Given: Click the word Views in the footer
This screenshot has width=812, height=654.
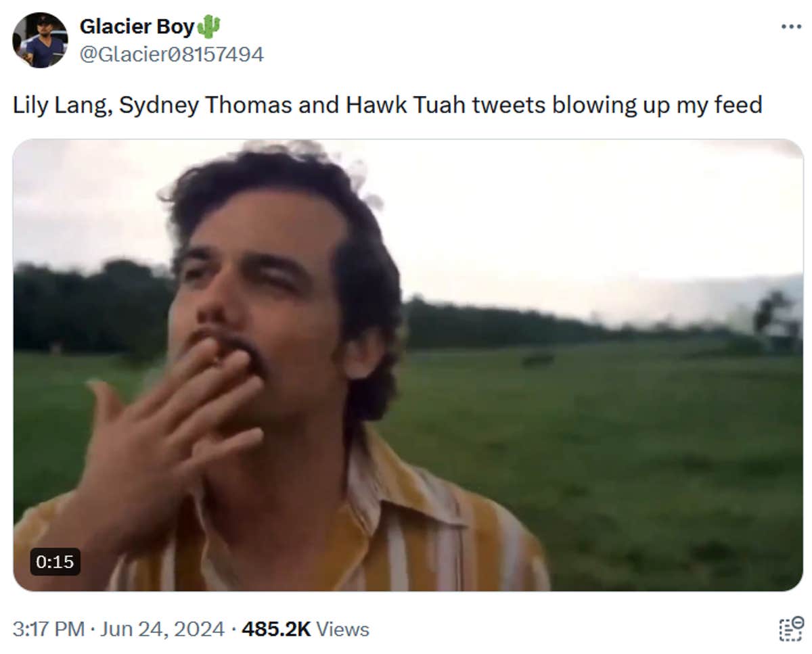Looking at the screenshot, I should [x=342, y=629].
